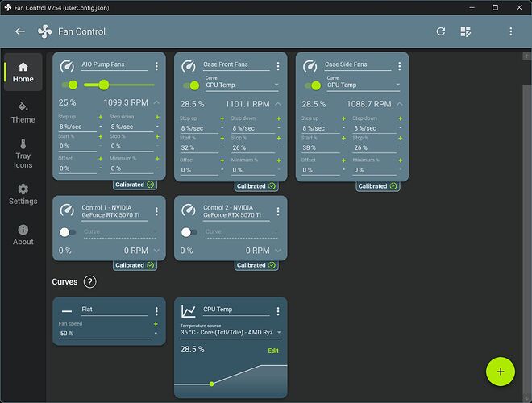Click the refresh icon in the header
532x403 pixels.
[x=440, y=31]
